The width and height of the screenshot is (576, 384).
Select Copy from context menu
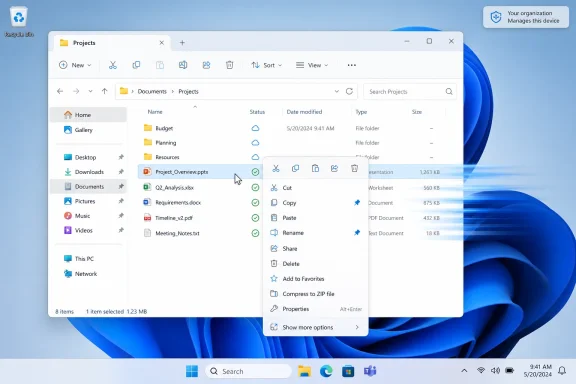click(x=316, y=203)
